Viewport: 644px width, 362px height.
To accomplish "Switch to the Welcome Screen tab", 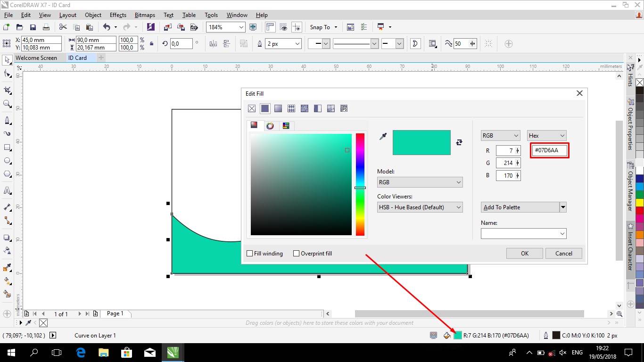I will click(x=36, y=58).
